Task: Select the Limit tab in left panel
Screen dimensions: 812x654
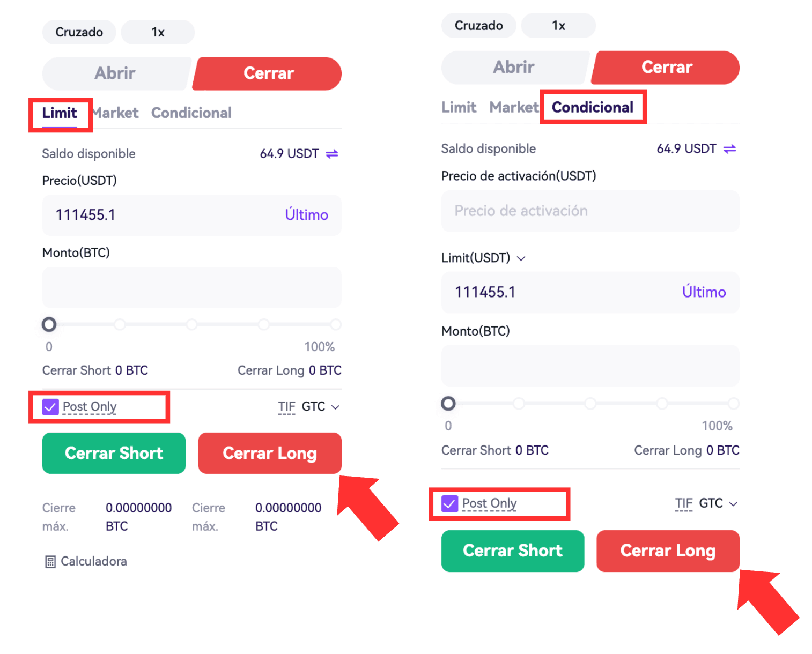Action: point(60,113)
